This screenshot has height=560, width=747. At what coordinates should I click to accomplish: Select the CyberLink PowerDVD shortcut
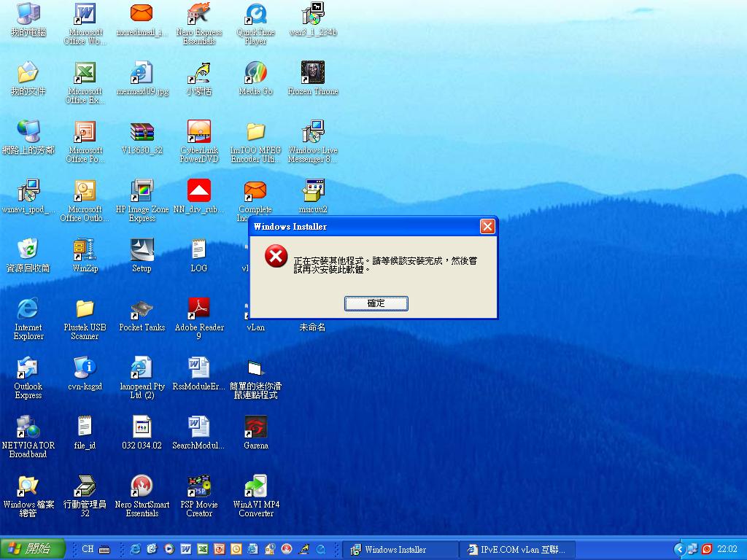coord(199,142)
